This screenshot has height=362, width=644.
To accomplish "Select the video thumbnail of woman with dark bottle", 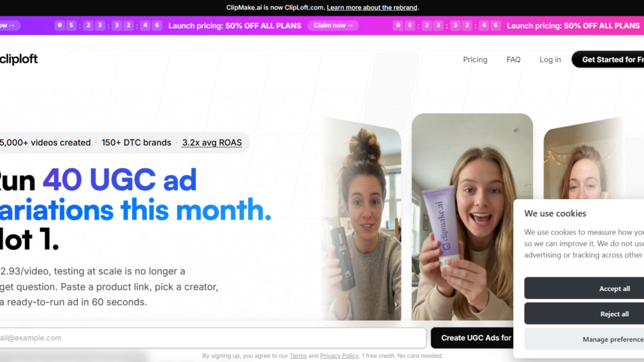I will pos(362,220).
